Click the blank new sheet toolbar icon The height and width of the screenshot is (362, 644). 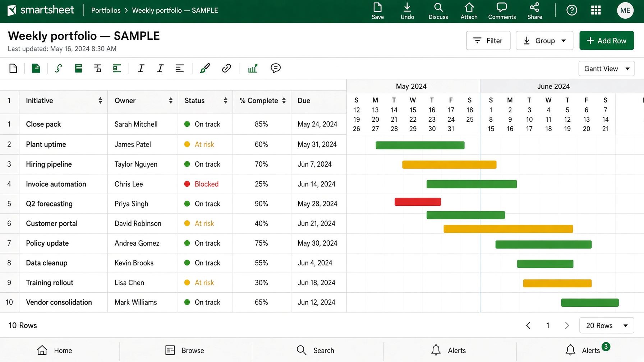(x=13, y=68)
